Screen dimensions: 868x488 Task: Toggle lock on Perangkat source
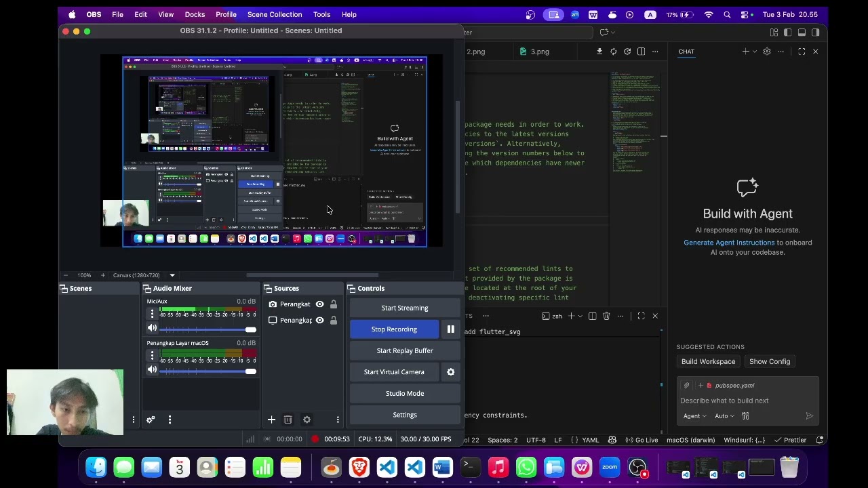click(x=334, y=304)
